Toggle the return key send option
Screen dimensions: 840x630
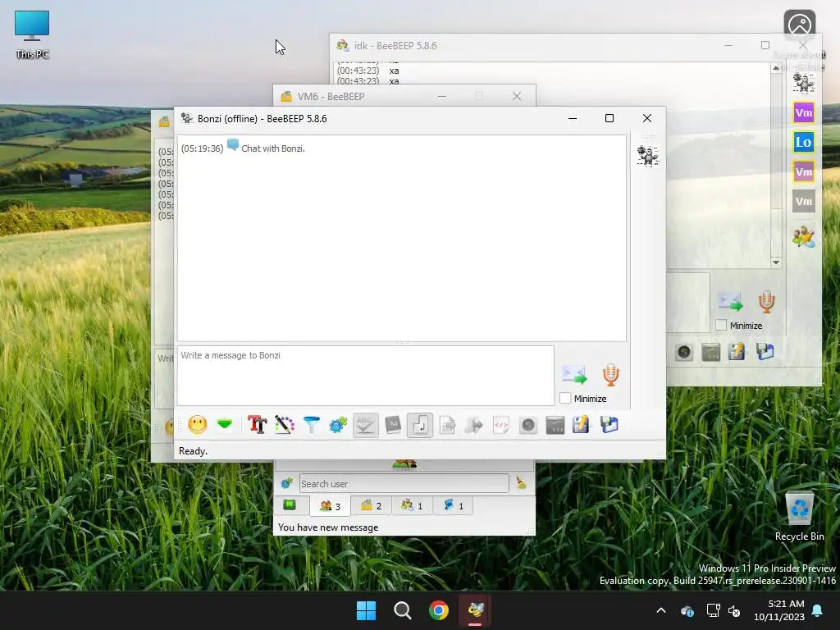419,425
